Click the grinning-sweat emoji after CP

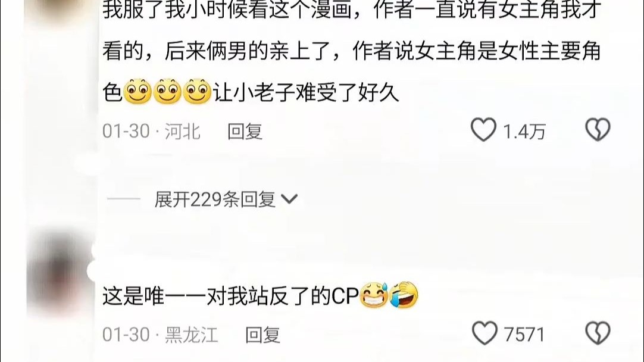[x=374, y=295]
